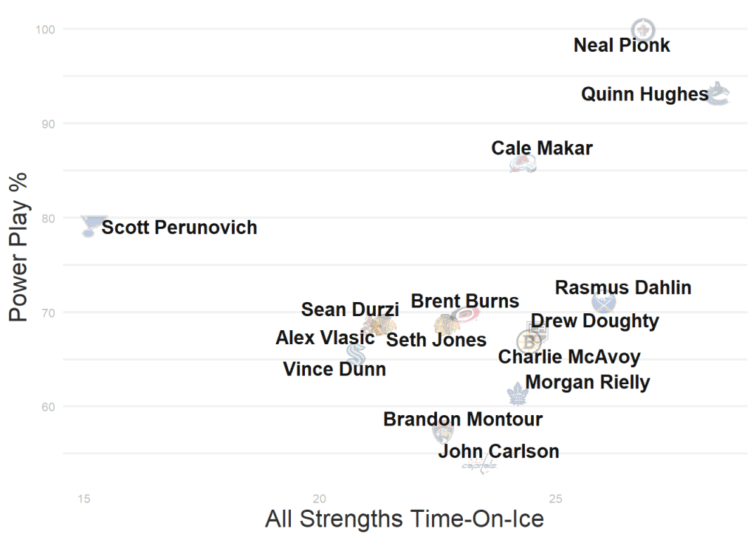Click the Toronto Maple Leafs logo
This screenshot has width=756, height=540.
click(x=518, y=394)
